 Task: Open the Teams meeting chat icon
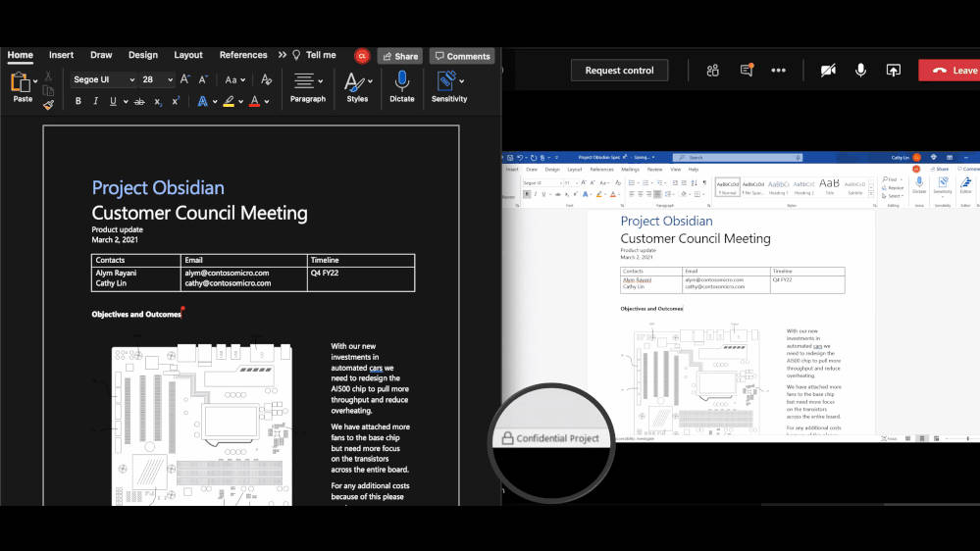tap(747, 70)
